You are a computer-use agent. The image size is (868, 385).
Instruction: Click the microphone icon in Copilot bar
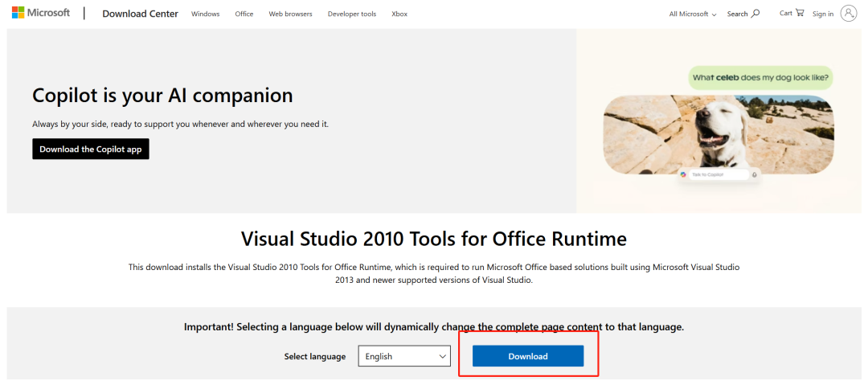[x=754, y=174]
